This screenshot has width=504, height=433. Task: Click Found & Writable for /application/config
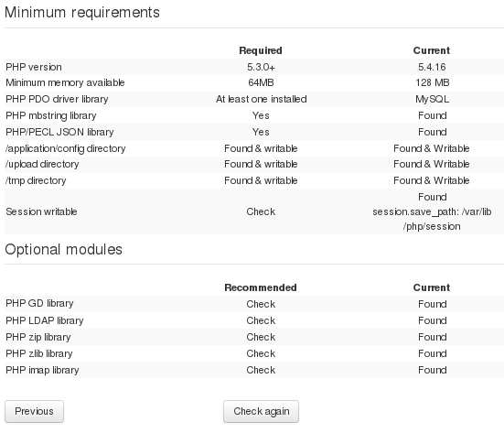(x=432, y=148)
